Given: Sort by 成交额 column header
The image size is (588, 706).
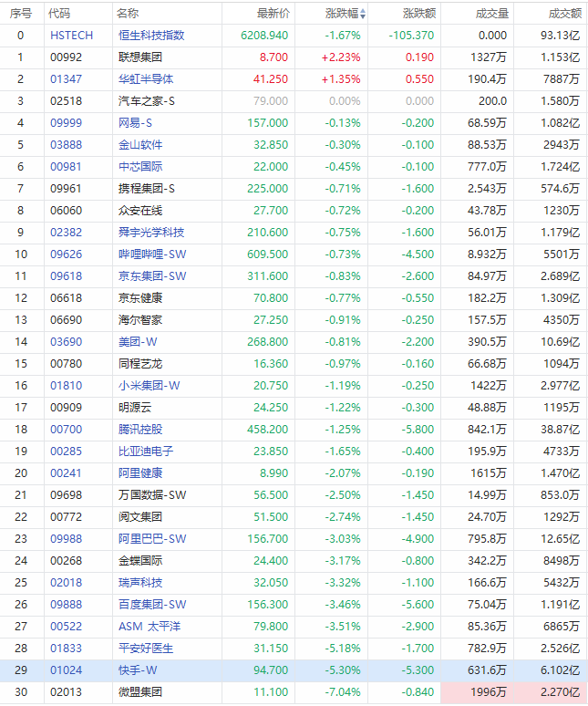Looking at the screenshot, I should 565,14.
